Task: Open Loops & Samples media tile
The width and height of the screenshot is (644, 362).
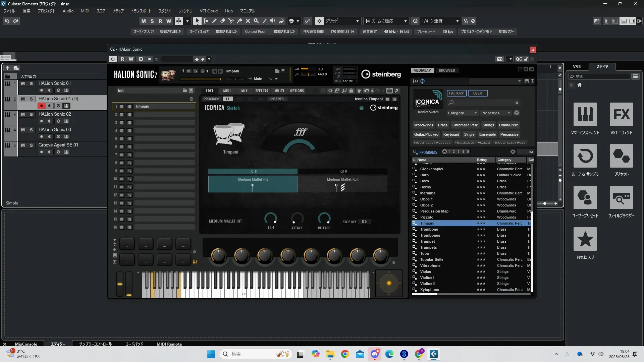Action: tap(585, 156)
